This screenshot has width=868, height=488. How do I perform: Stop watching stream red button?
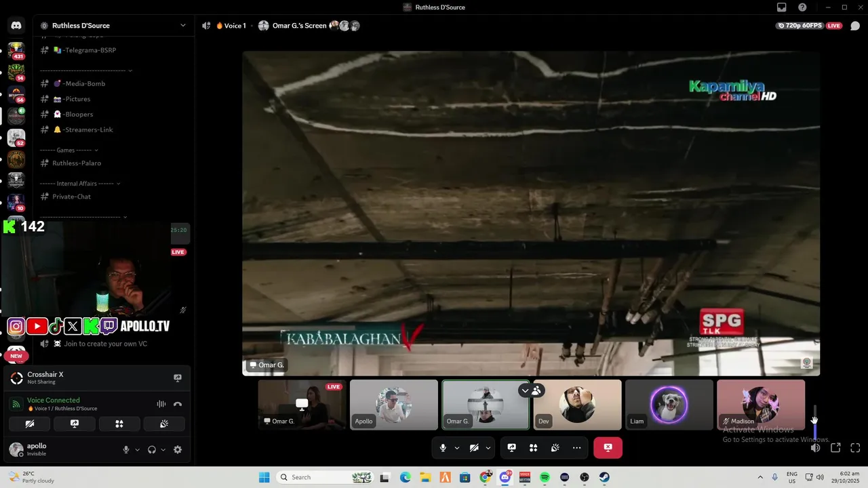coord(608,448)
